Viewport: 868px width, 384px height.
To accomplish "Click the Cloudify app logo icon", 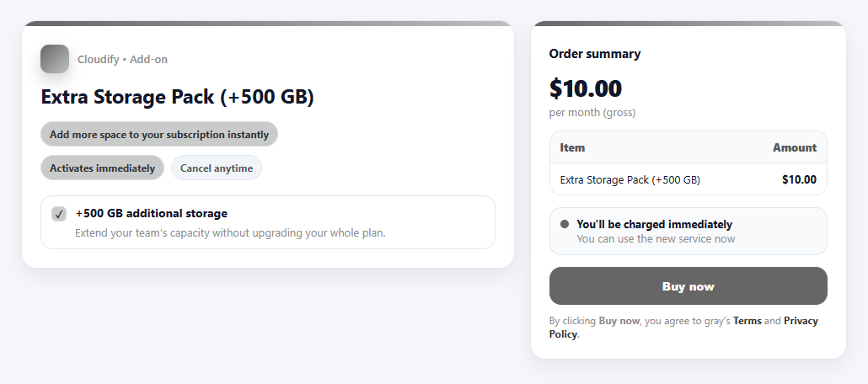I will [55, 59].
